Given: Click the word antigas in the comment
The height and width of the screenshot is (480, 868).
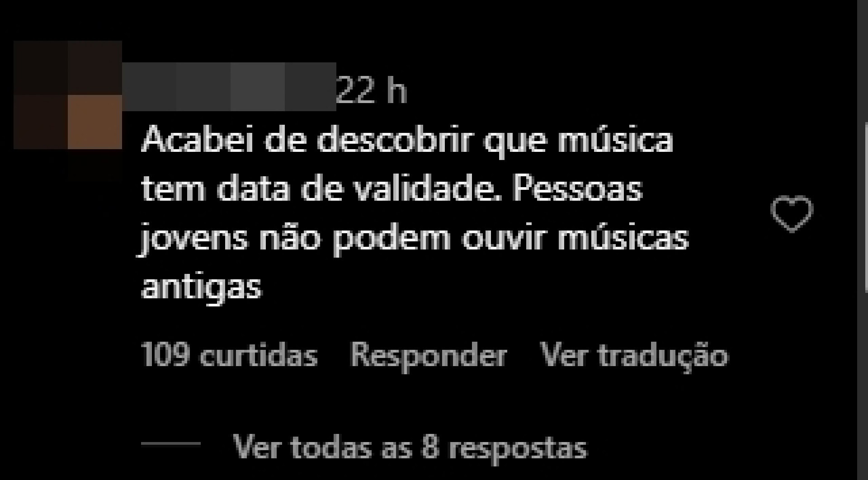Looking at the screenshot, I should click(202, 287).
